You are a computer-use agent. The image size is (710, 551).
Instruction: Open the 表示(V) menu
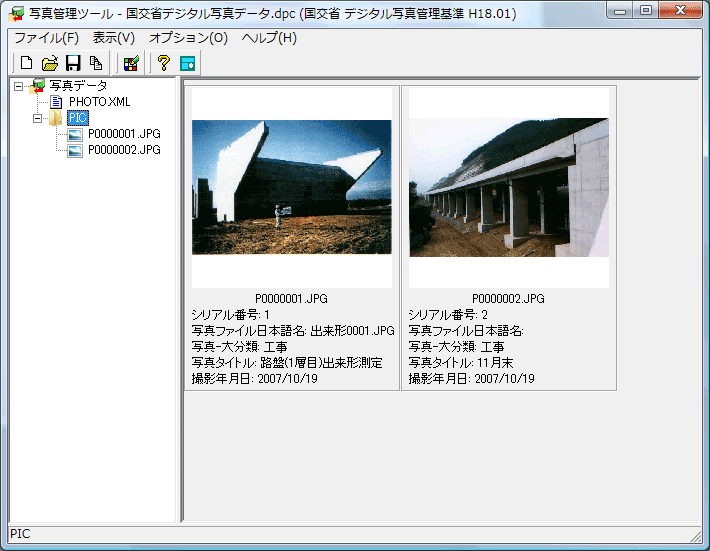[114, 38]
